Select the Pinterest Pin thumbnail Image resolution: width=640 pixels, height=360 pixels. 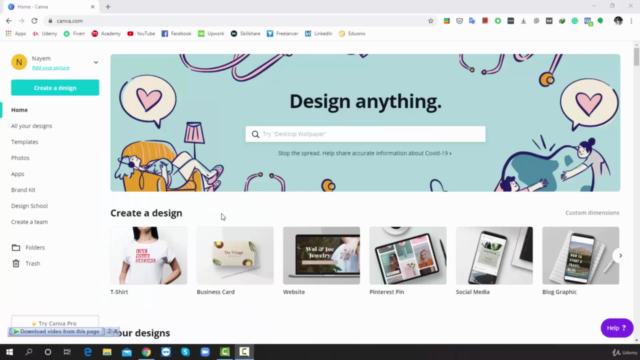pos(408,256)
